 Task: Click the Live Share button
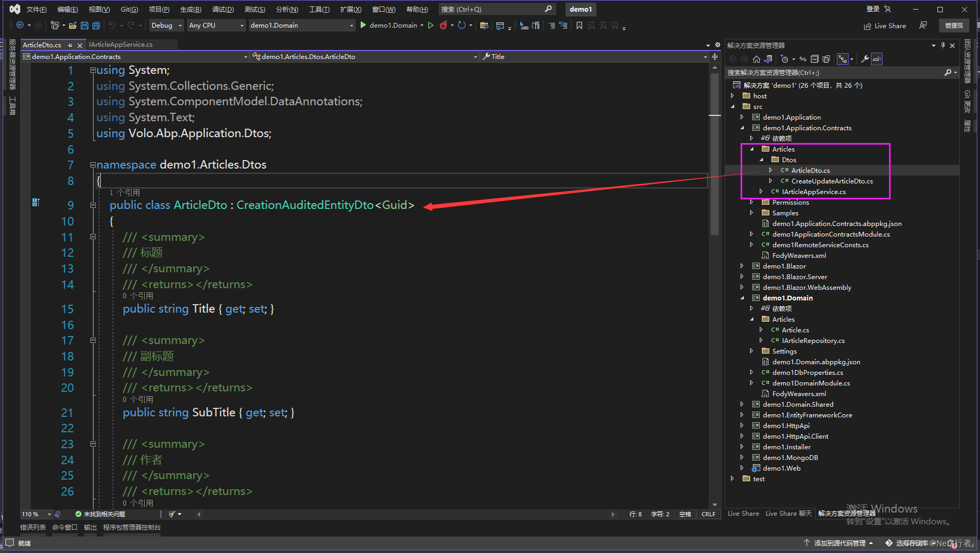tap(885, 26)
